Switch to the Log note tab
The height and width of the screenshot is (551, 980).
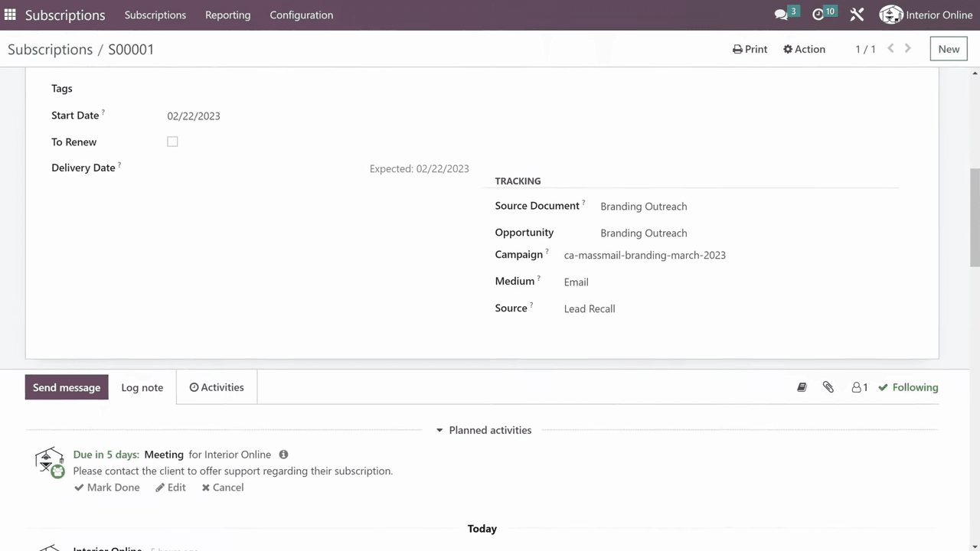(142, 387)
